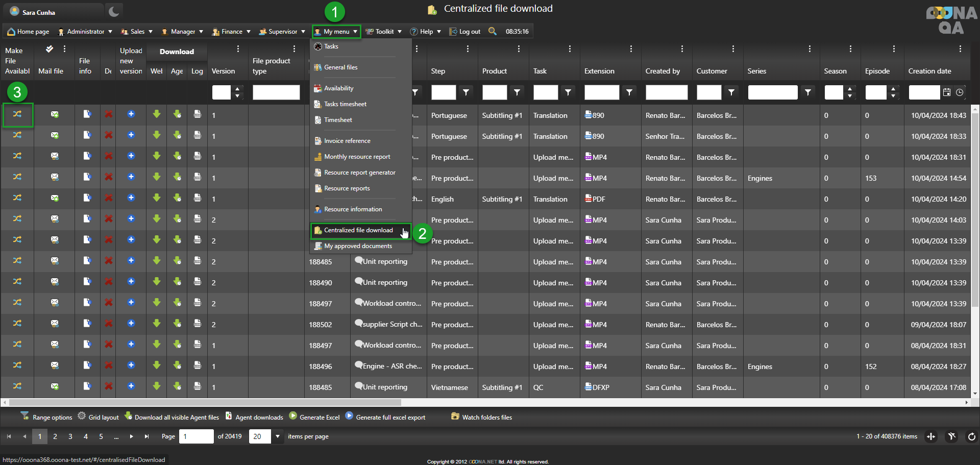Click blue upload new version icon in fourth row
Image resolution: width=980 pixels, height=465 pixels.
click(x=131, y=177)
